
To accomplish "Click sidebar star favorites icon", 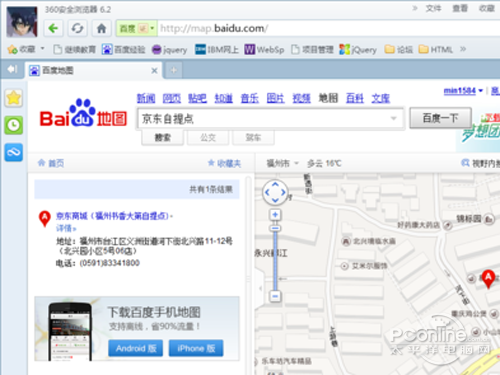I will click(14, 98).
